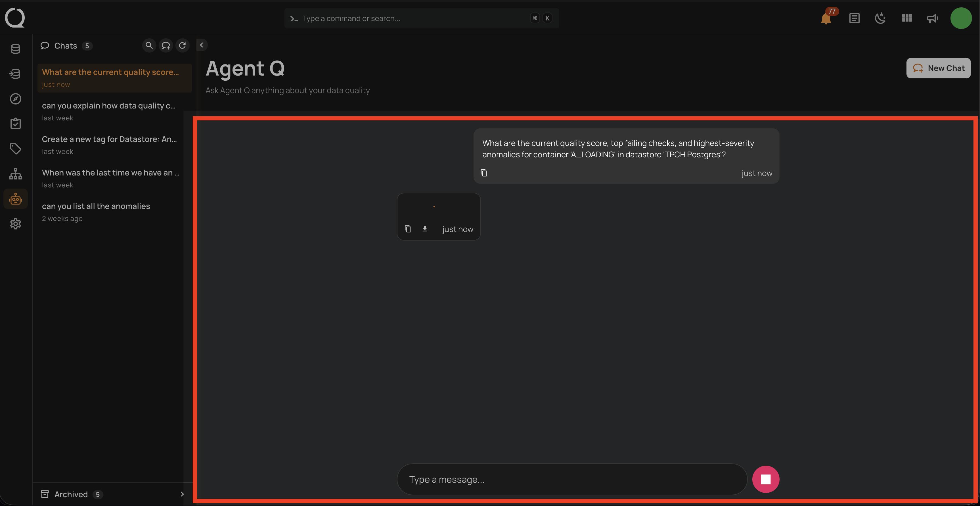
Task: Open the Tags sidebar icon
Action: [16, 149]
